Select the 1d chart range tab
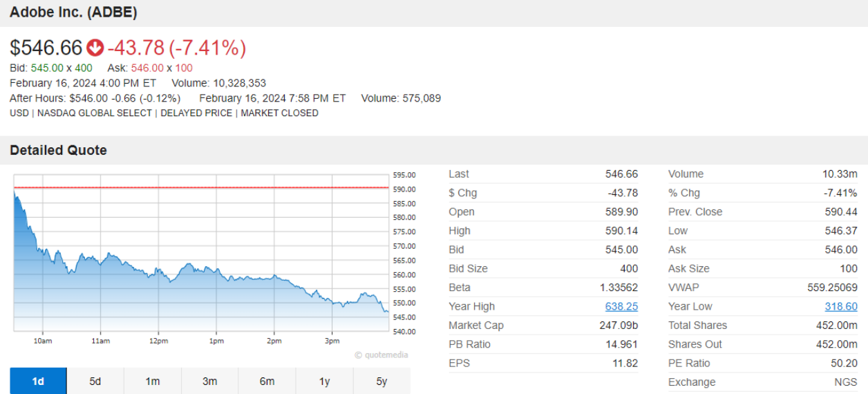The height and width of the screenshot is (394, 868). click(38, 381)
